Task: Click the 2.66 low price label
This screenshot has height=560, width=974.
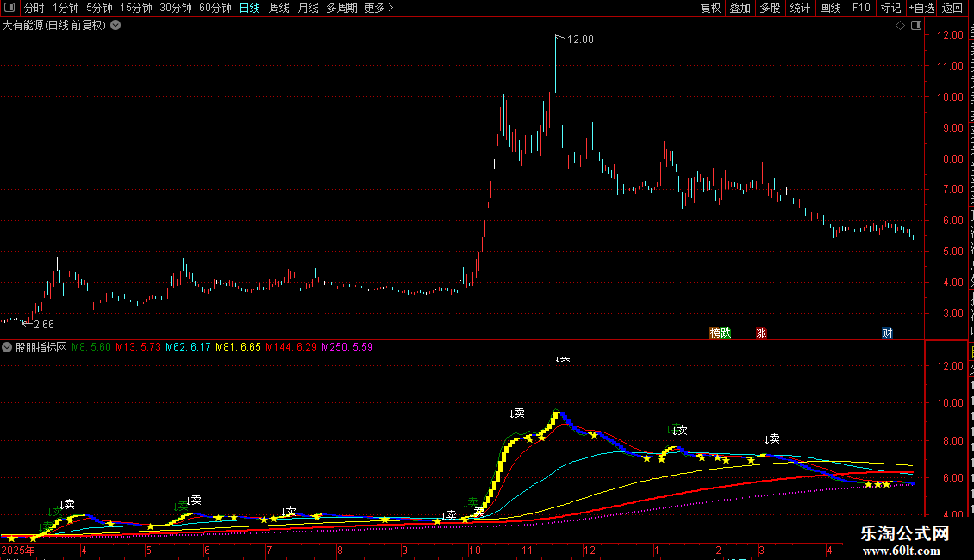Action: click(x=43, y=325)
